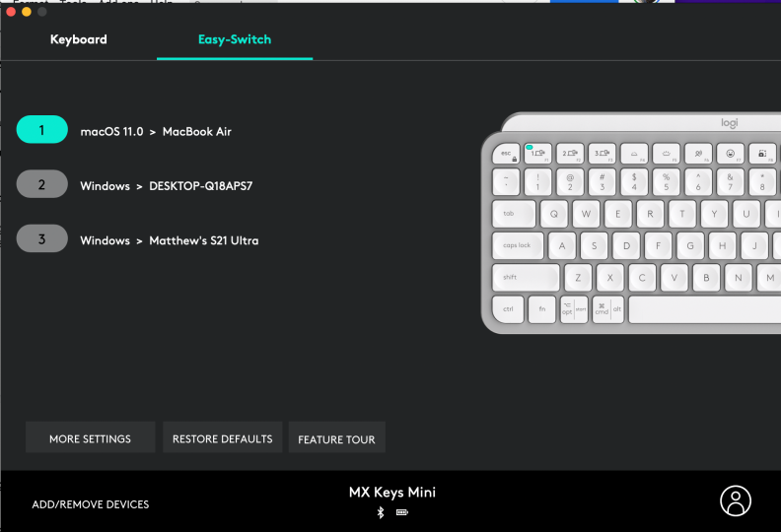Image resolution: width=781 pixels, height=532 pixels.
Task: Click the space bar on keyboard image
Action: tap(705, 309)
